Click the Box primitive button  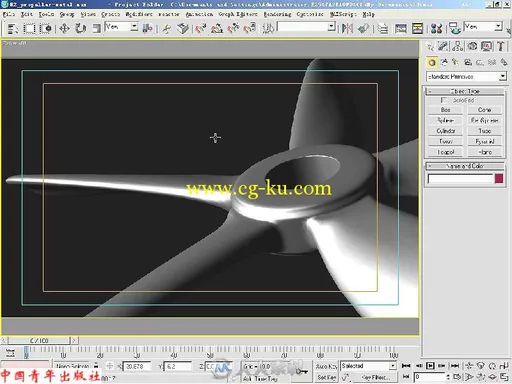pyautogui.click(x=446, y=110)
